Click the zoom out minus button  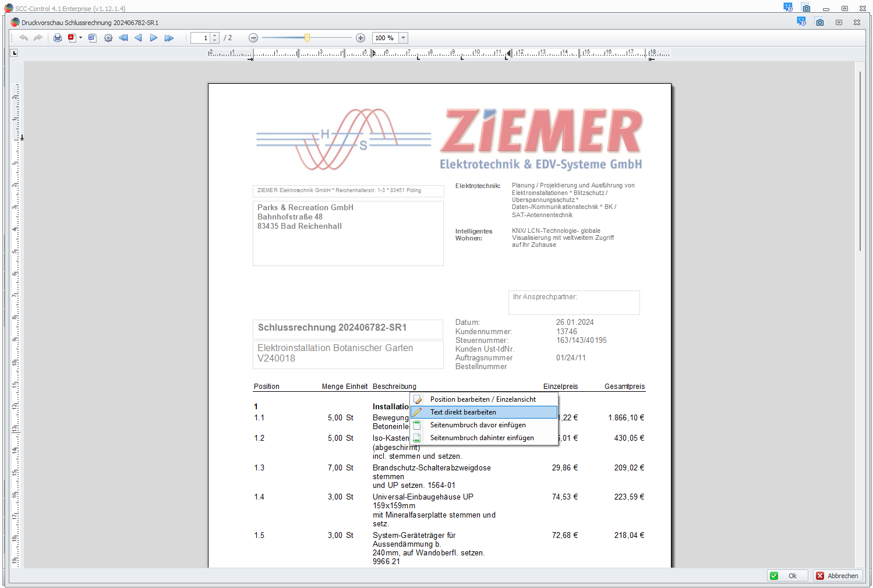click(x=253, y=38)
